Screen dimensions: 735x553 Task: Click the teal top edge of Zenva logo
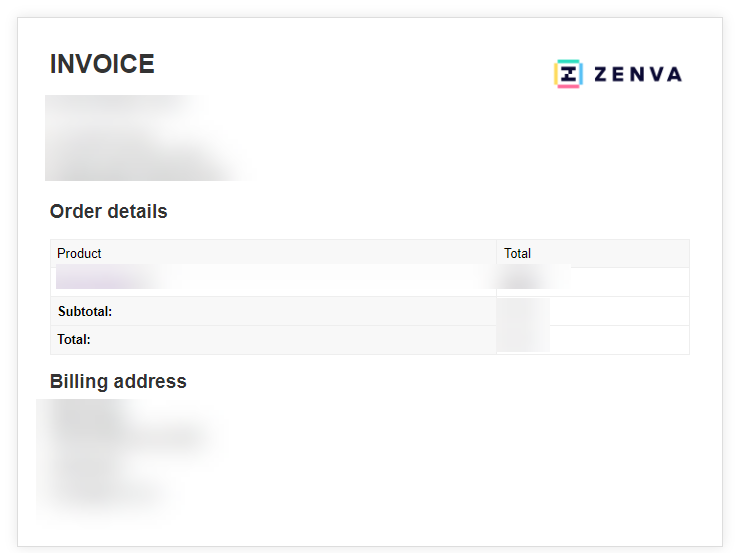click(568, 61)
